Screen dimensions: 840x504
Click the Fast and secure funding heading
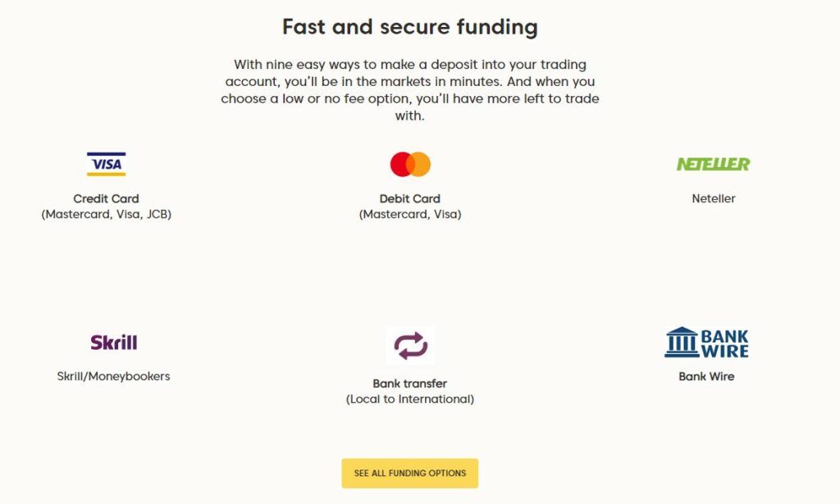click(x=410, y=27)
